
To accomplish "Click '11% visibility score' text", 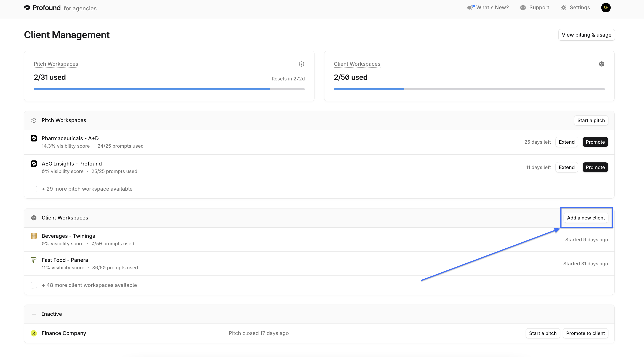I will [x=63, y=268].
